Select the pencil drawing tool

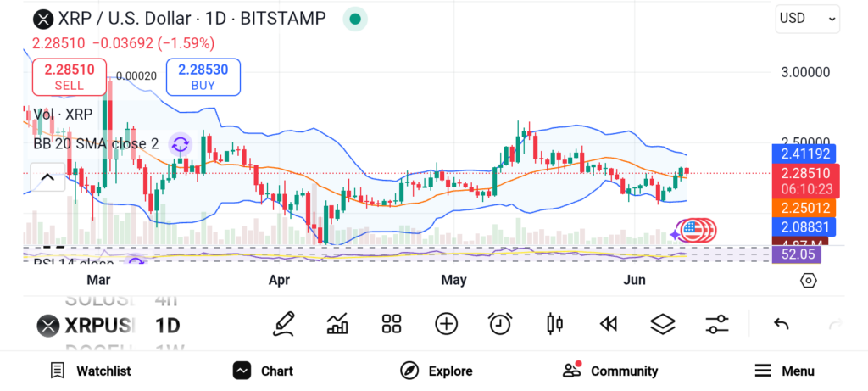(283, 324)
